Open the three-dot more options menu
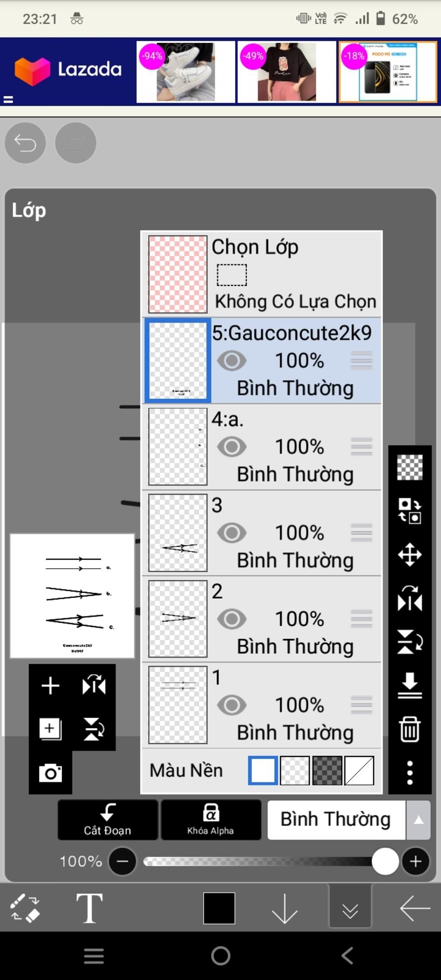Viewport: 441px width, 980px height. point(410,772)
